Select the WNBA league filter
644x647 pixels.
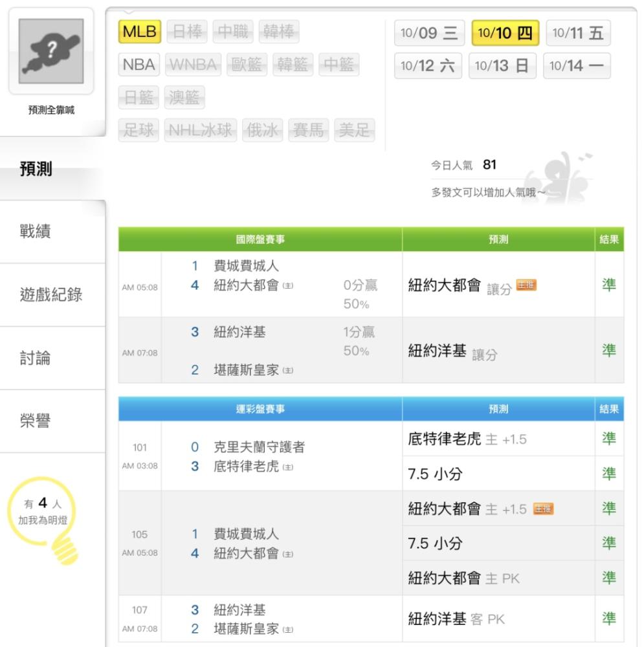point(195,65)
